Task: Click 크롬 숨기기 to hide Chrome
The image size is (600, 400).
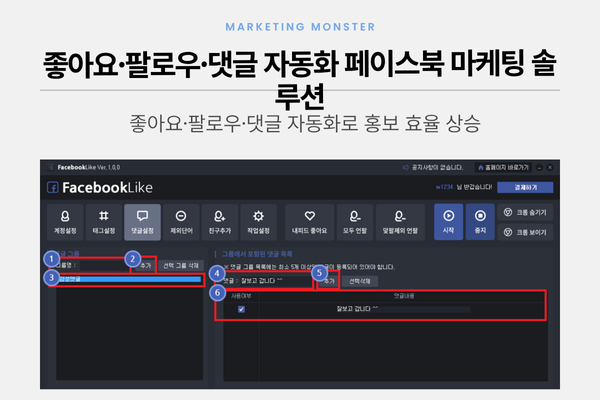Action: click(x=525, y=212)
